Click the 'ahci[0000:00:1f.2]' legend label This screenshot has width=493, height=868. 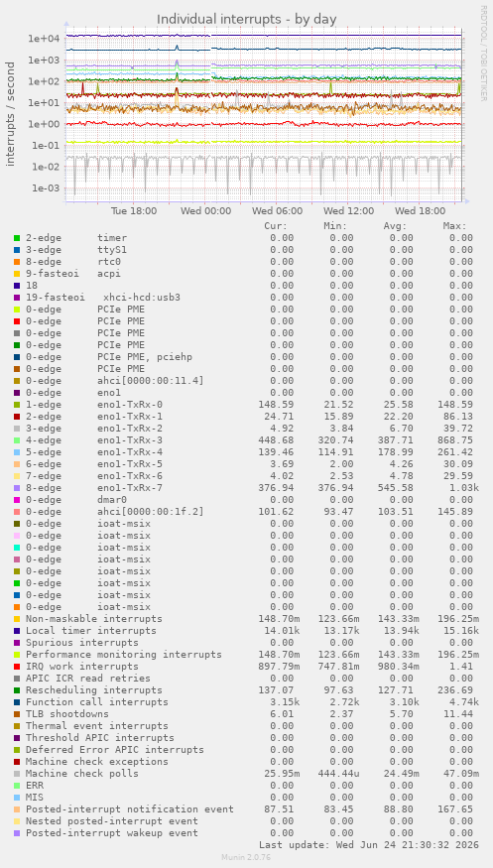(151, 512)
